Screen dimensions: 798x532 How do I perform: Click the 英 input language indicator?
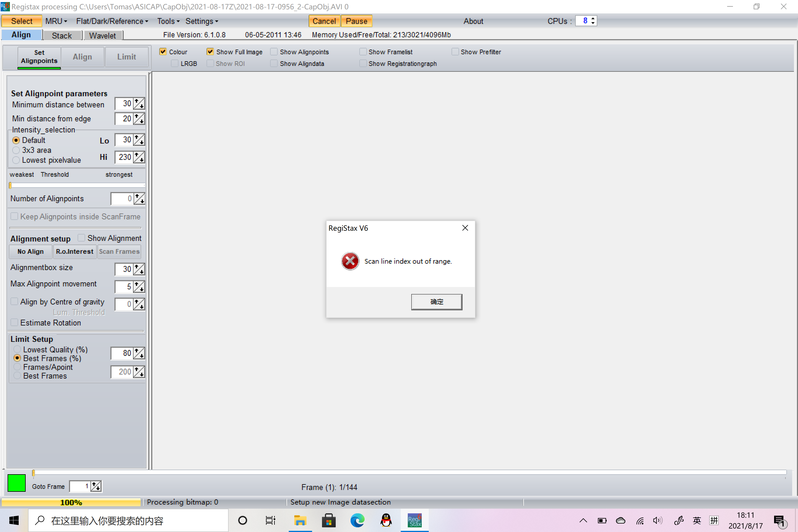[x=696, y=520]
